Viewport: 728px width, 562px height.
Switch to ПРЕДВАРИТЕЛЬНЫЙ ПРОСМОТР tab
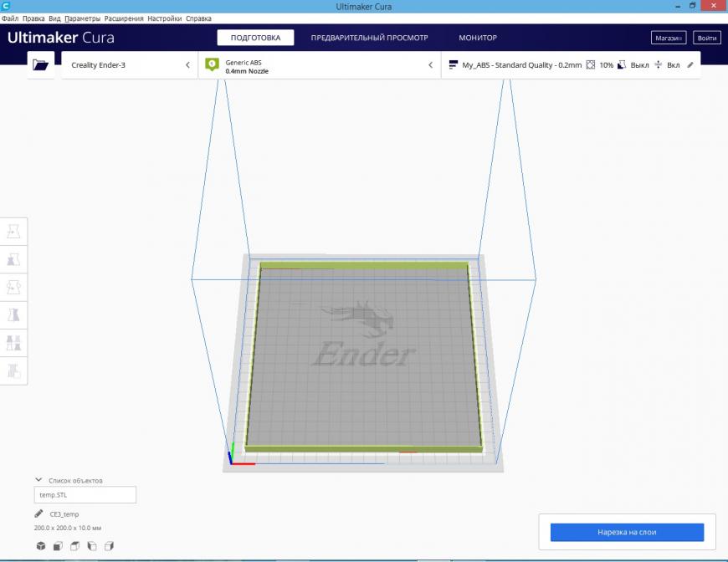(369, 38)
